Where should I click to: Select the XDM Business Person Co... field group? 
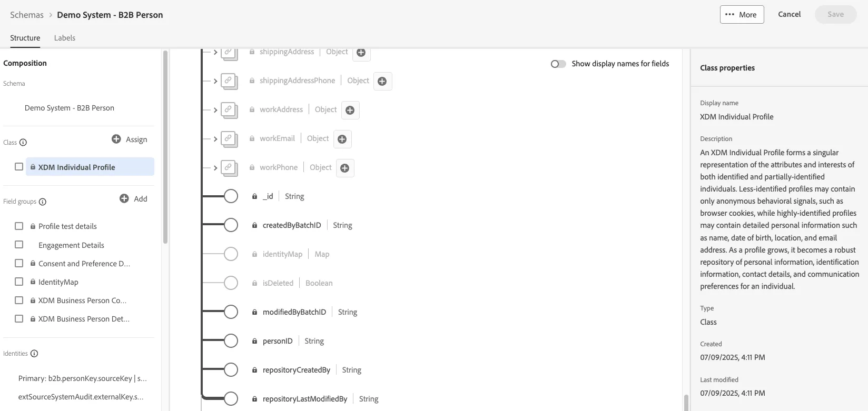point(83,300)
